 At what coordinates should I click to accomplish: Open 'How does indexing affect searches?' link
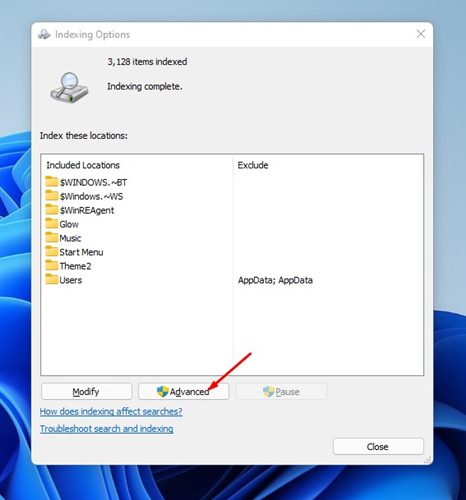tap(111, 412)
